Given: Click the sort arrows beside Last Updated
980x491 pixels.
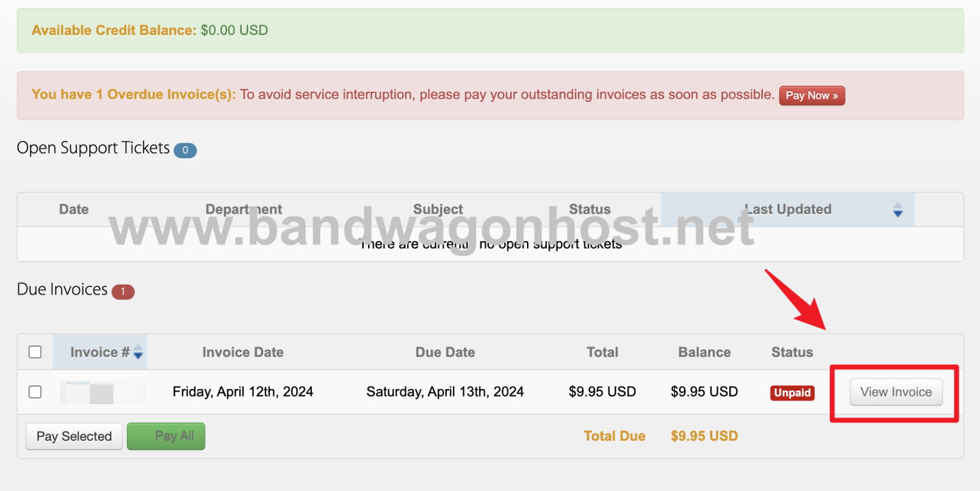Looking at the screenshot, I should click(x=898, y=210).
